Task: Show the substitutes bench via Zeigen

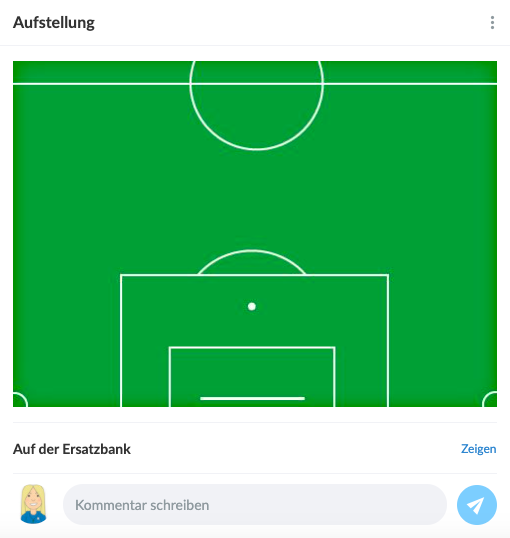Action: 478,449
